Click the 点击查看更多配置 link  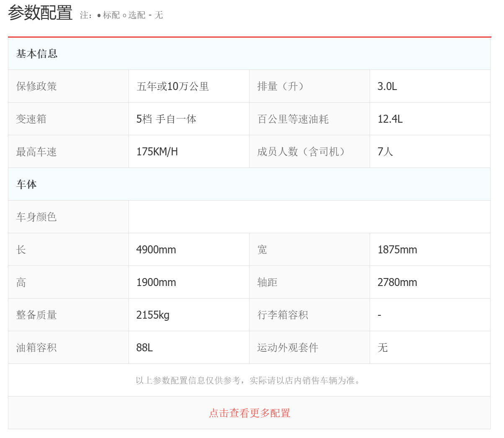coord(249,413)
